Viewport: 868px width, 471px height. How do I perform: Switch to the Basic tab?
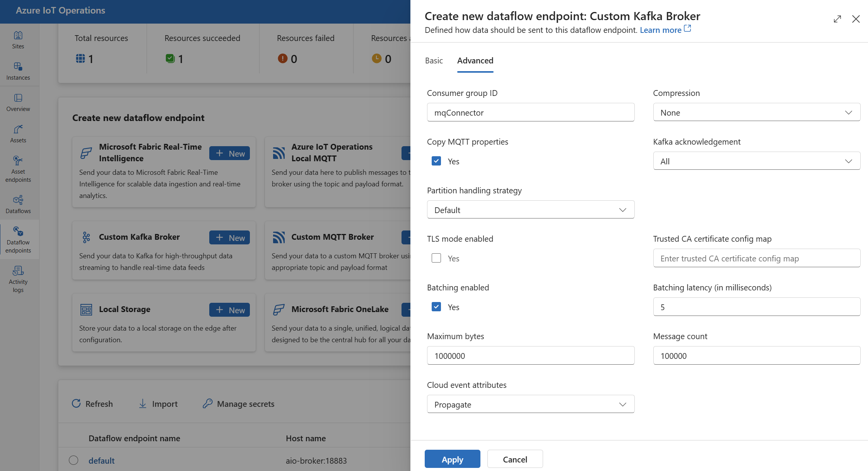coord(434,60)
